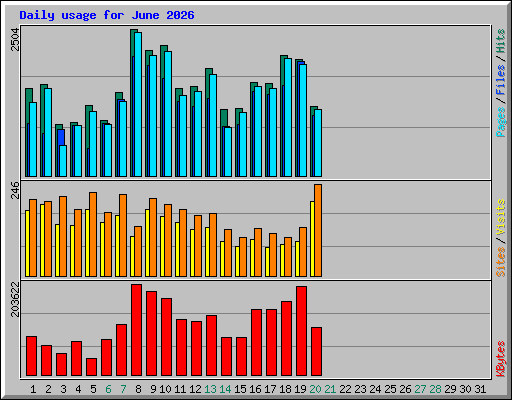Select day 23 on the date axis
512x400 pixels.
360,389
